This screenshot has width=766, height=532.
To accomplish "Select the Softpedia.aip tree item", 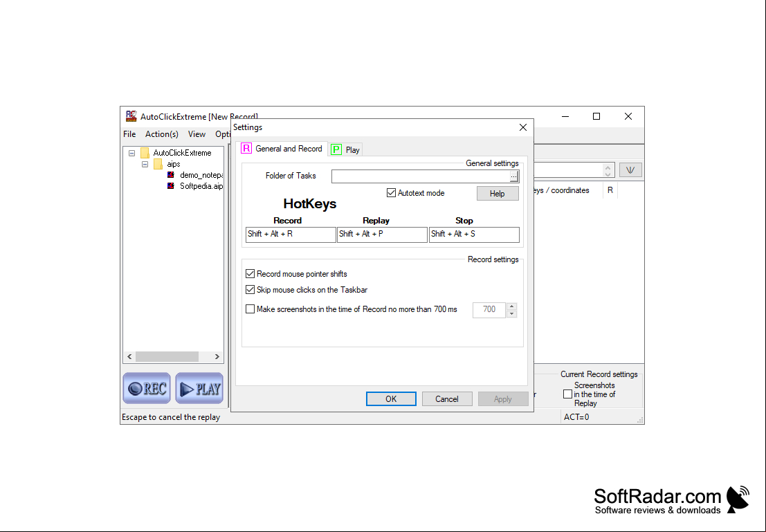I will click(x=201, y=186).
